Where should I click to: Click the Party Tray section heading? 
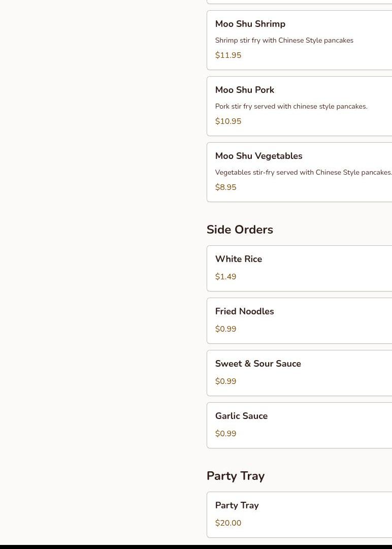236,476
